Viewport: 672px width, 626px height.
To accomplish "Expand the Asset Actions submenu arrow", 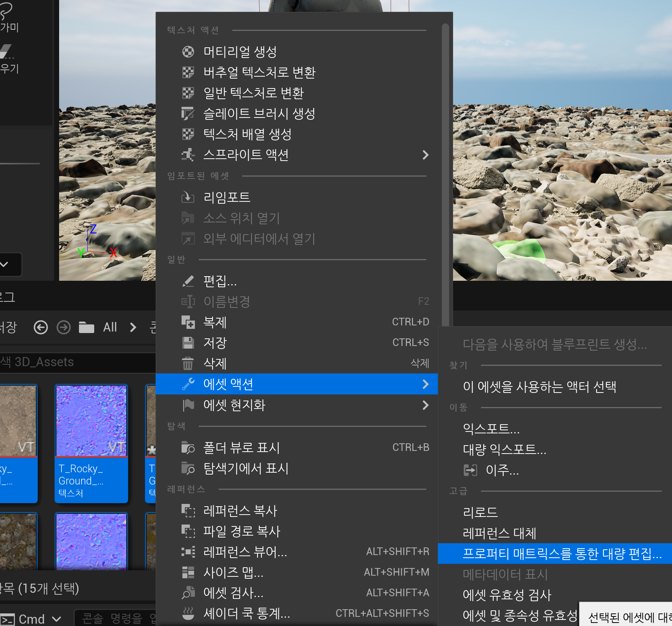I will (426, 384).
